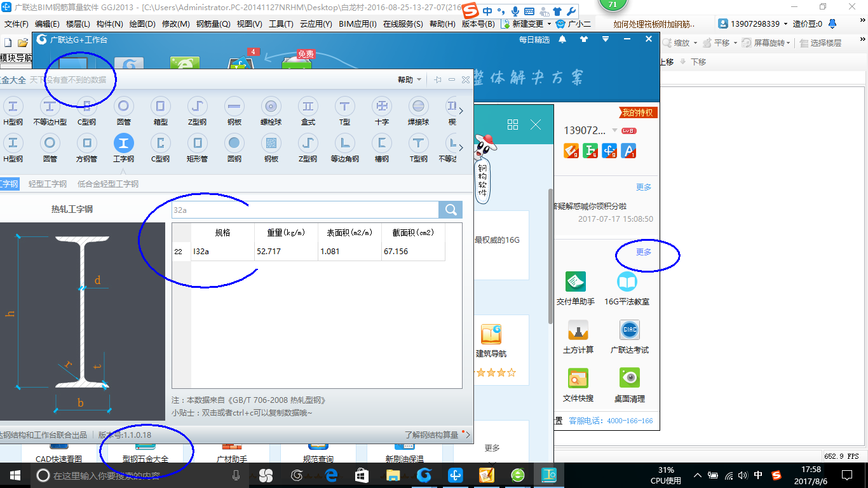Viewport: 868px width, 488px height.
Task: Open the Windows Start menu
Action: pos(14,475)
